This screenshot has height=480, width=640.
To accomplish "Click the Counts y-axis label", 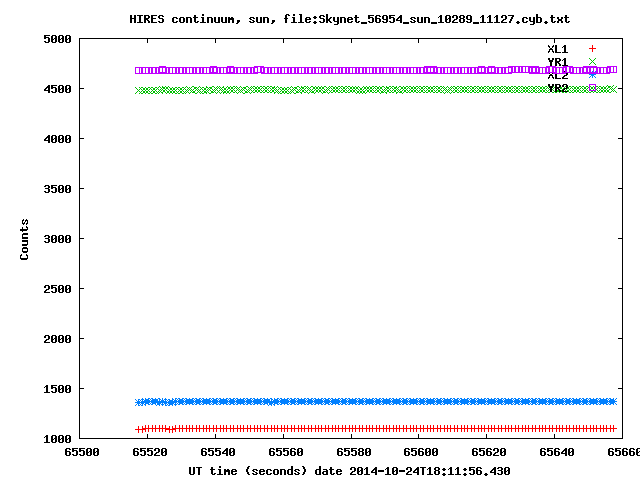I will pos(24,239).
